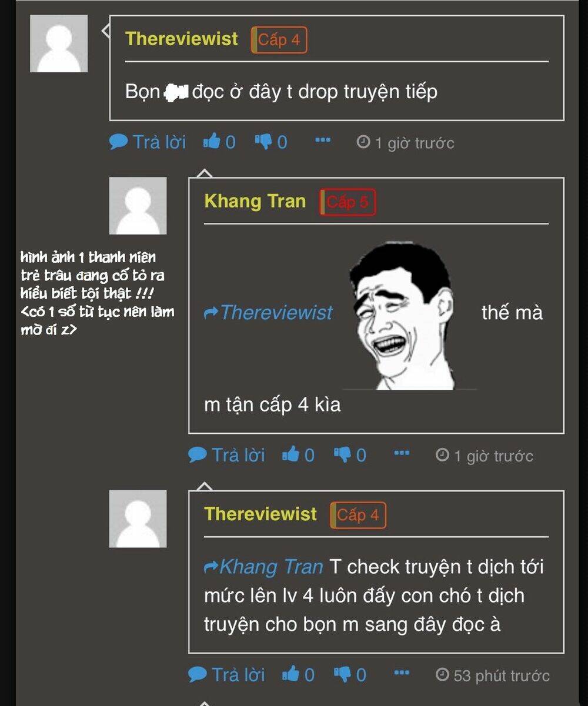Image resolution: width=588 pixels, height=706 pixels.
Task: Dislike Khang Tran's comment with thumbs down
Action: [350, 454]
